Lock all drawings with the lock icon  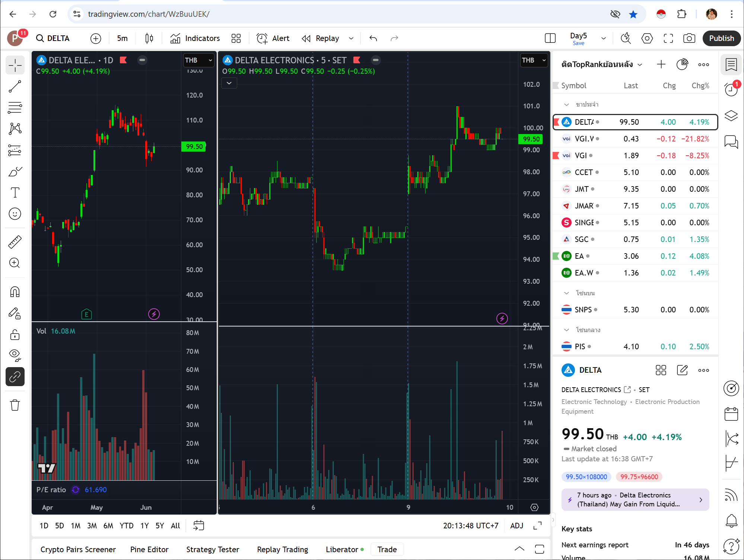point(15,335)
